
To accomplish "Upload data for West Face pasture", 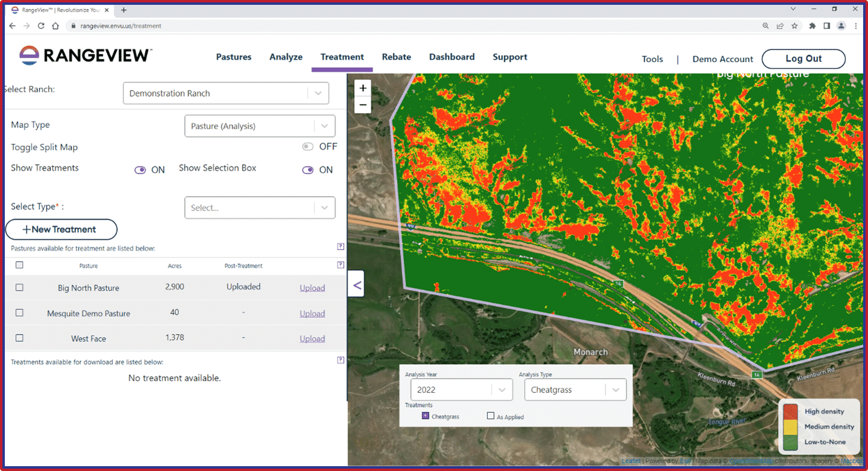I will 312,338.
